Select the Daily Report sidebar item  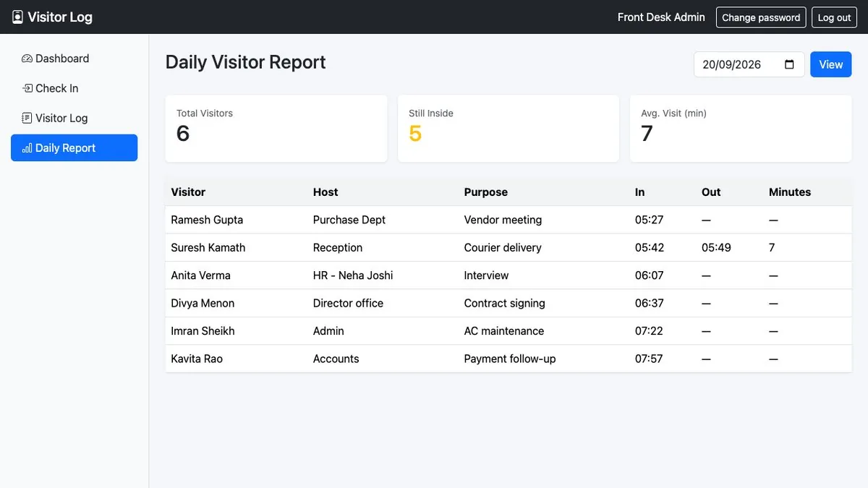pos(74,147)
